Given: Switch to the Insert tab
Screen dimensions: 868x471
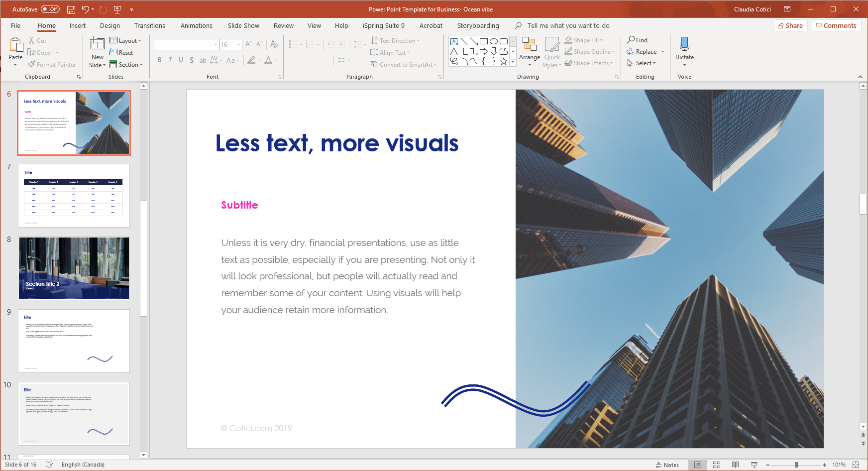Looking at the screenshot, I should pyautogui.click(x=78, y=26).
